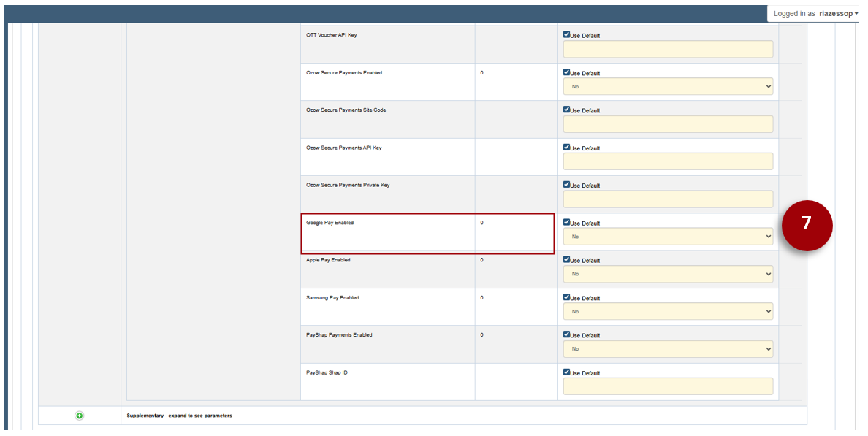868x436 pixels.
Task: Uncheck Use Default for OTT Voucher API Key
Action: [567, 34]
